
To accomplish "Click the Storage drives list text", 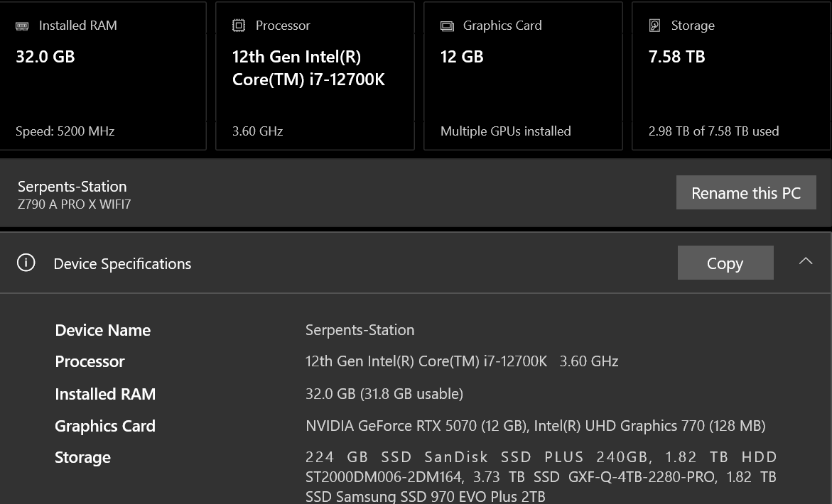I will [541, 476].
